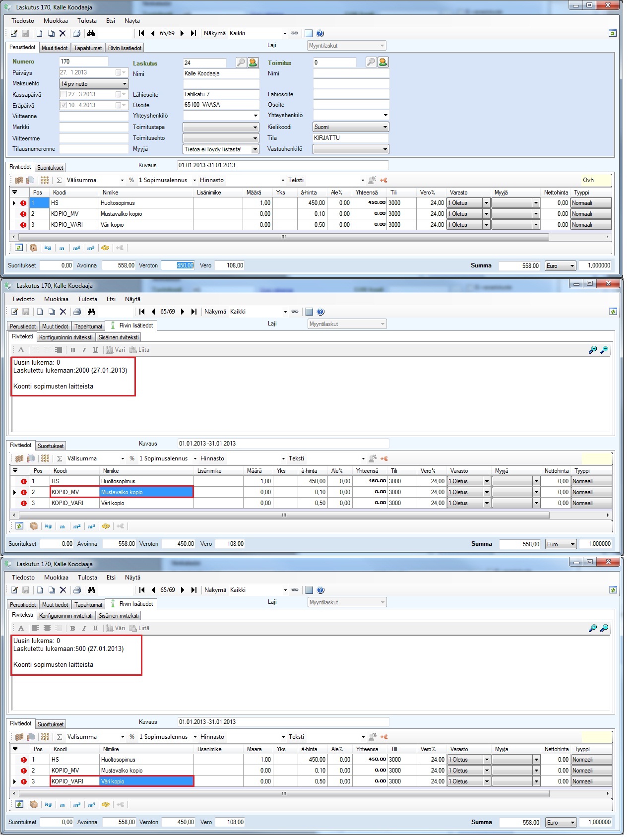Switch to Muut tiedot tab in top window
The image size is (636, 840).
pos(55,48)
